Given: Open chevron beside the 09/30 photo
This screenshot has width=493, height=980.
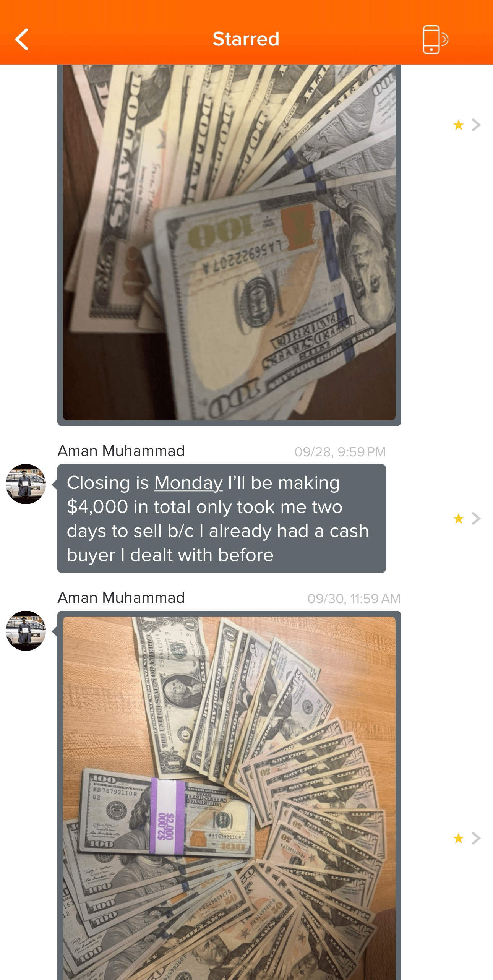Looking at the screenshot, I should pyautogui.click(x=476, y=838).
